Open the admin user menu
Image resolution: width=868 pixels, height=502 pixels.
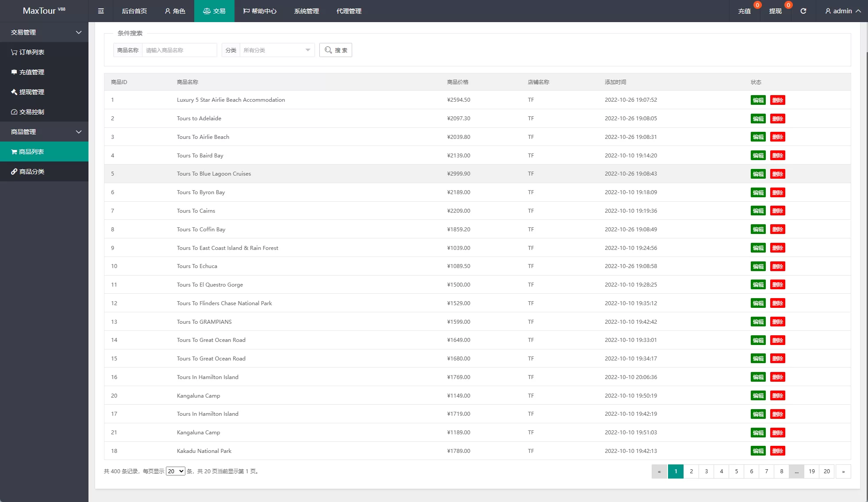843,11
